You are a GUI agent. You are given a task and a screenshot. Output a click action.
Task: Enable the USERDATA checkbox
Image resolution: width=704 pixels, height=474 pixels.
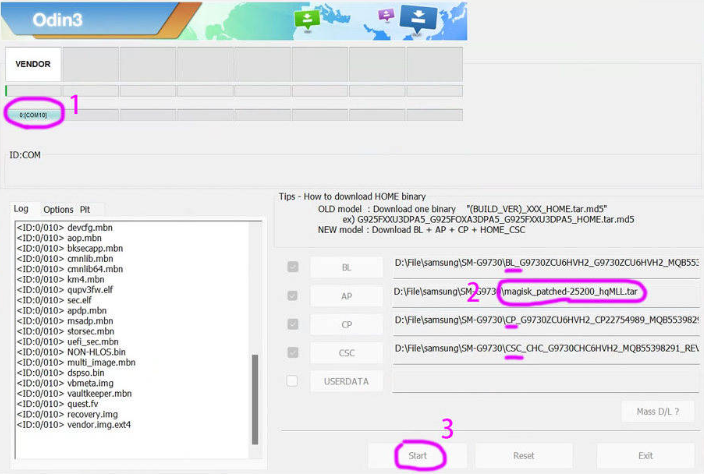(x=292, y=381)
